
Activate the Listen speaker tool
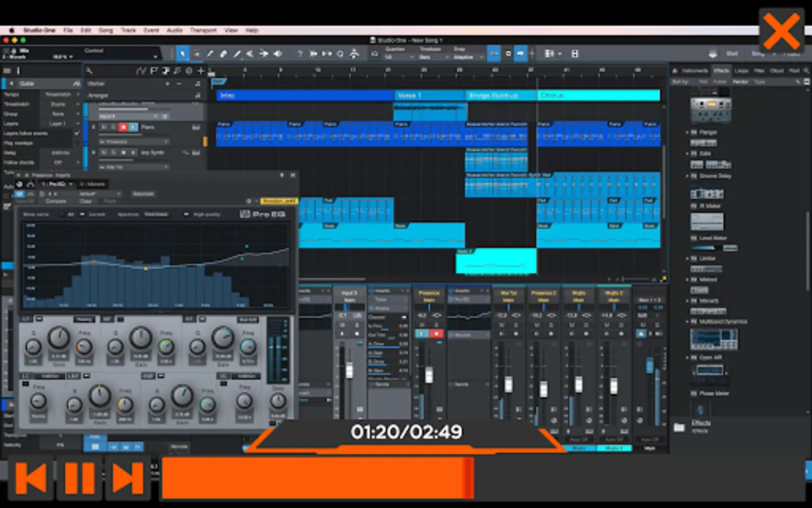(x=277, y=54)
